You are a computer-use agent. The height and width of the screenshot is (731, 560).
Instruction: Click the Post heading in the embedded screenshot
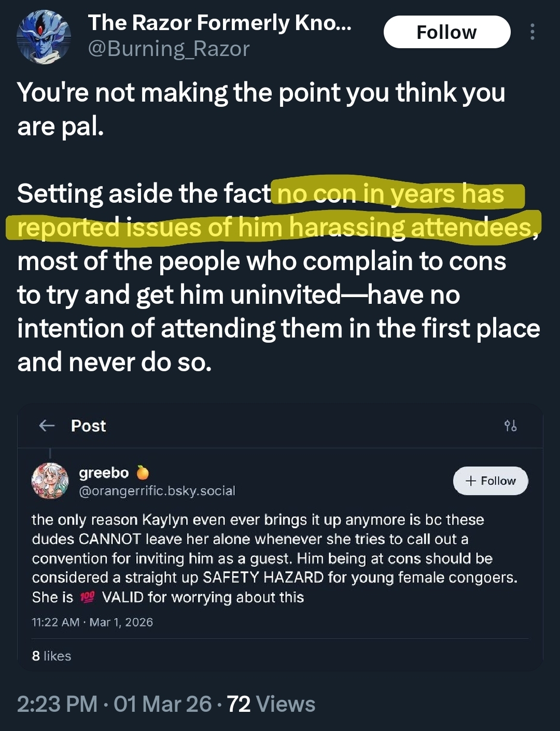coord(88,426)
